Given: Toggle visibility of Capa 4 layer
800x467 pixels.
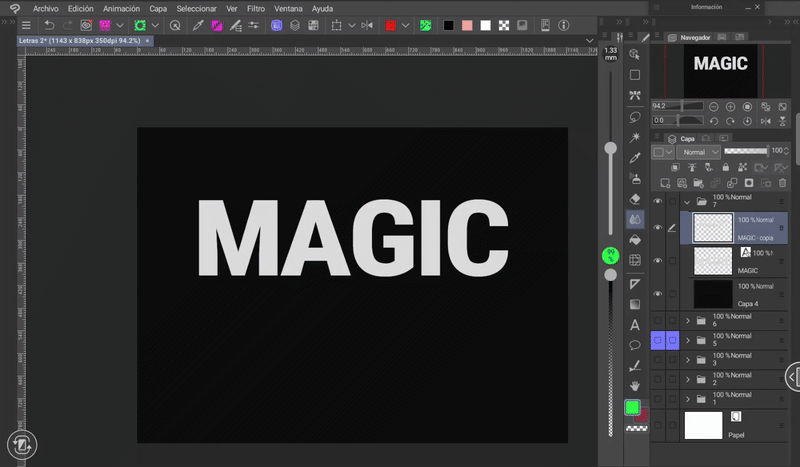Looking at the screenshot, I should tap(658, 294).
